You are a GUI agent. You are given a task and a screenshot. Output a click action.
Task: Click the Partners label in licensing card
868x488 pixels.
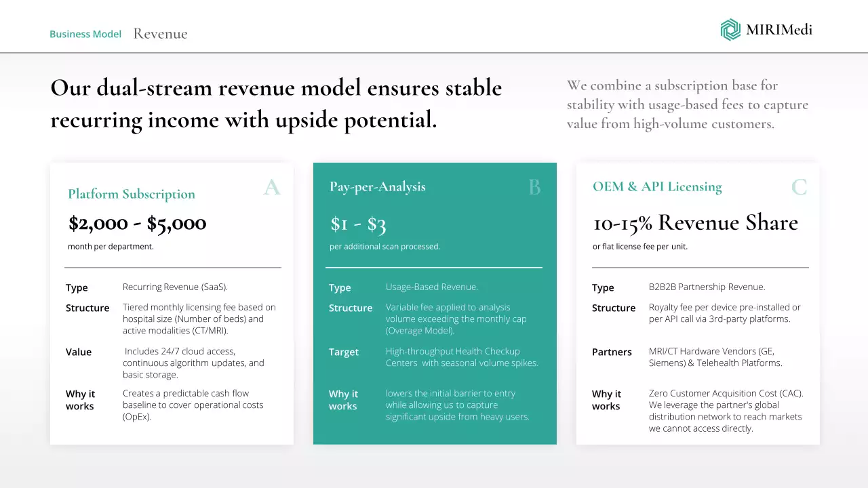click(x=612, y=352)
